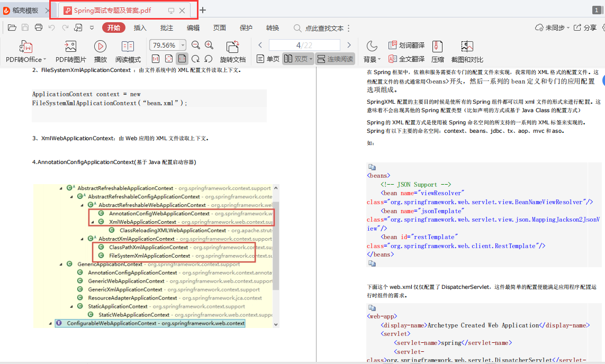Switch to 双页 double page view
This screenshot has height=364, width=605.
point(296,59)
